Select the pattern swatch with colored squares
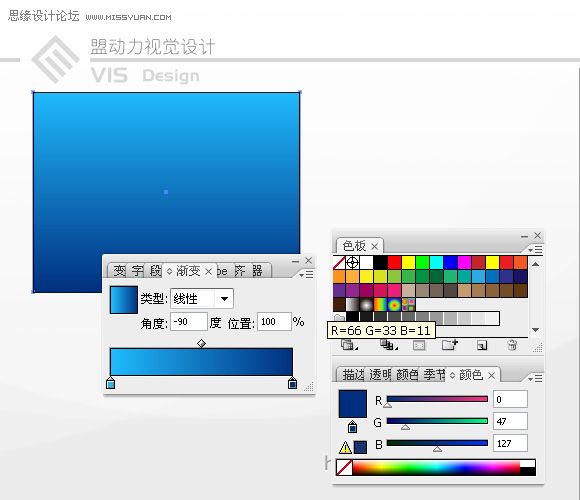The width and height of the screenshot is (580, 500). pos(408,305)
